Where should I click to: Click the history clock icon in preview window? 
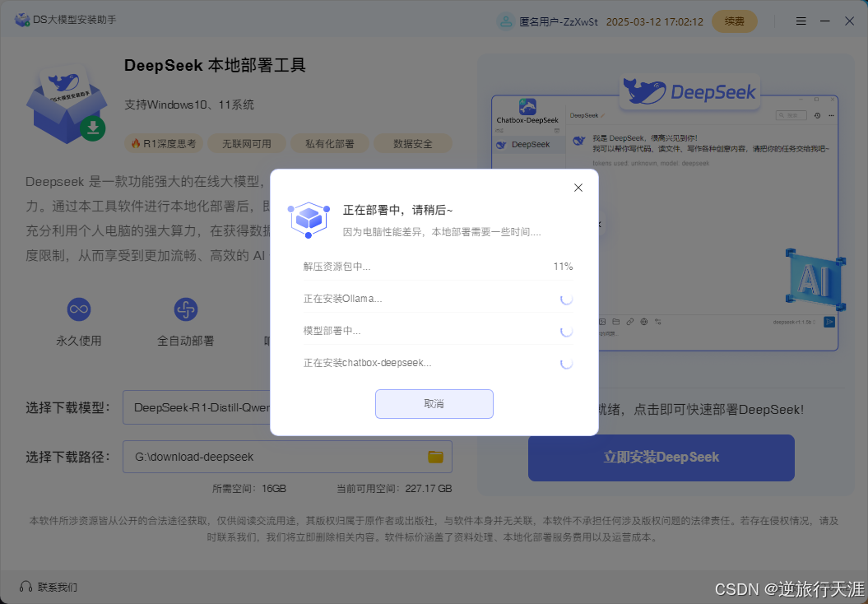817,115
